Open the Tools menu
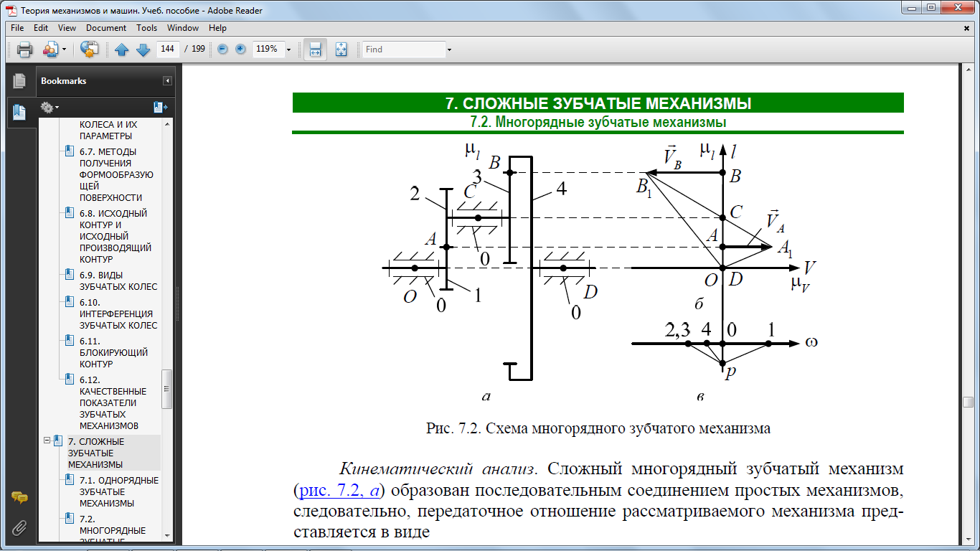Viewport: 980px width, 551px height. [147, 28]
